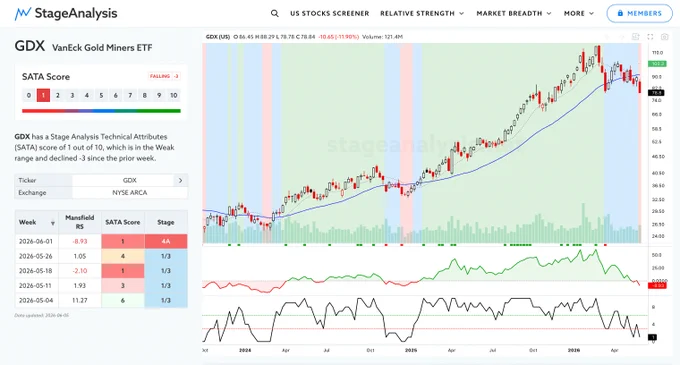Click the red Mansfield RS value tag
The height and width of the screenshot is (365, 680).
pyautogui.click(x=657, y=285)
